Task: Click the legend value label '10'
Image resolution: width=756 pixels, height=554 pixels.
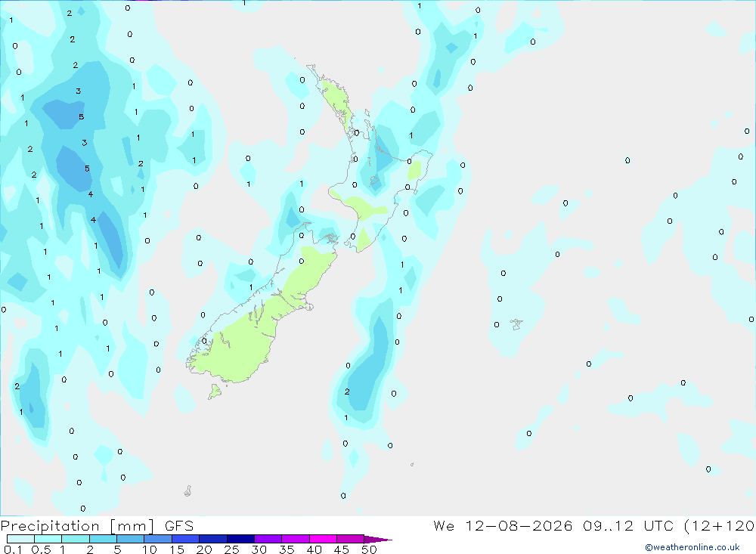Action: coord(150,549)
